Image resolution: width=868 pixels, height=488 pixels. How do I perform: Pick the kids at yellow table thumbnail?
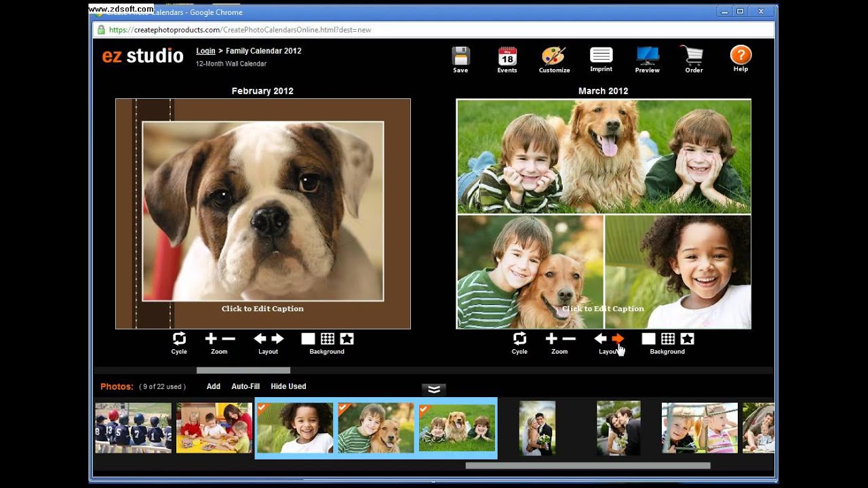click(214, 428)
